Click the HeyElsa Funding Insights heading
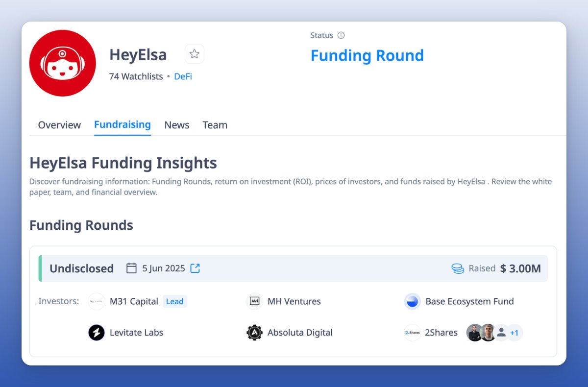This screenshot has width=588, height=387. [123, 163]
